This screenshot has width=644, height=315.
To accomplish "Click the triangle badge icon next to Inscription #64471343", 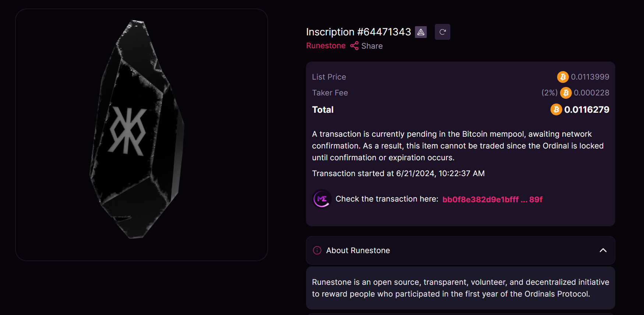I will [x=421, y=32].
